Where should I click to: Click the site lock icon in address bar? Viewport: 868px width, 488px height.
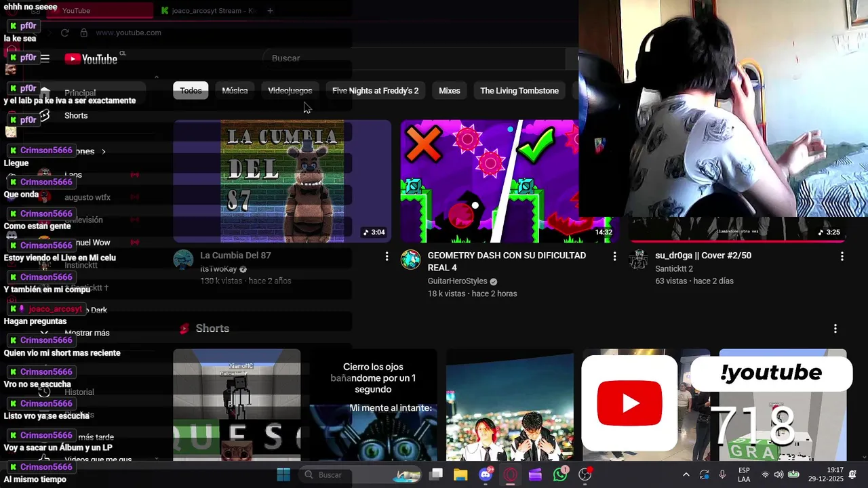pyautogui.click(x=83, y=33)
